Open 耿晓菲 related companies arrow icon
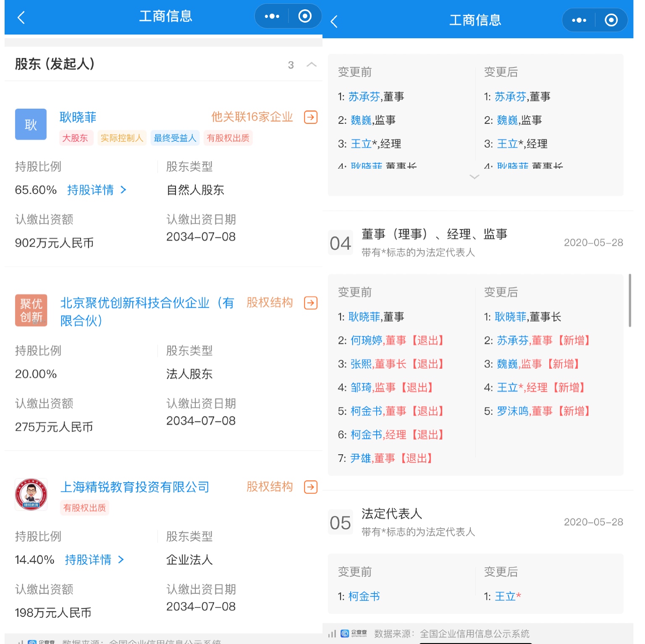Viewport: 645px width, 644px height. click(x=310, y=117)
